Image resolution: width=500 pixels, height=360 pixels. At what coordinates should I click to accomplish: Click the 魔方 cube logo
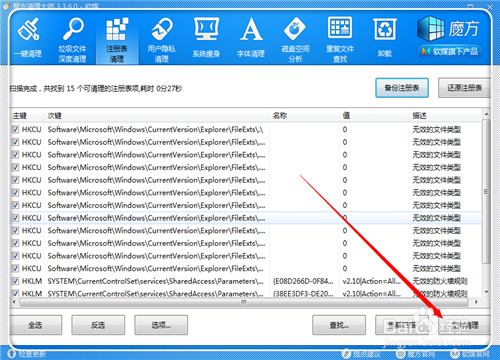tap(448, 29)
